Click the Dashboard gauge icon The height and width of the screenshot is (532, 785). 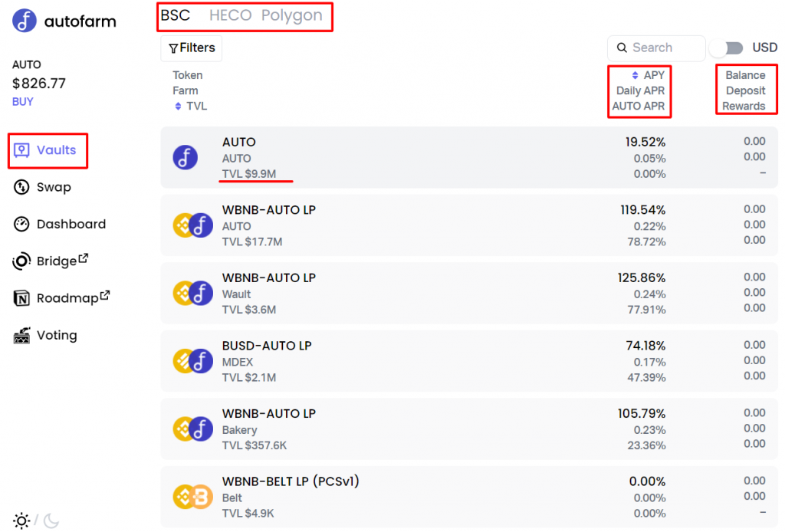[x=21, y=224]
